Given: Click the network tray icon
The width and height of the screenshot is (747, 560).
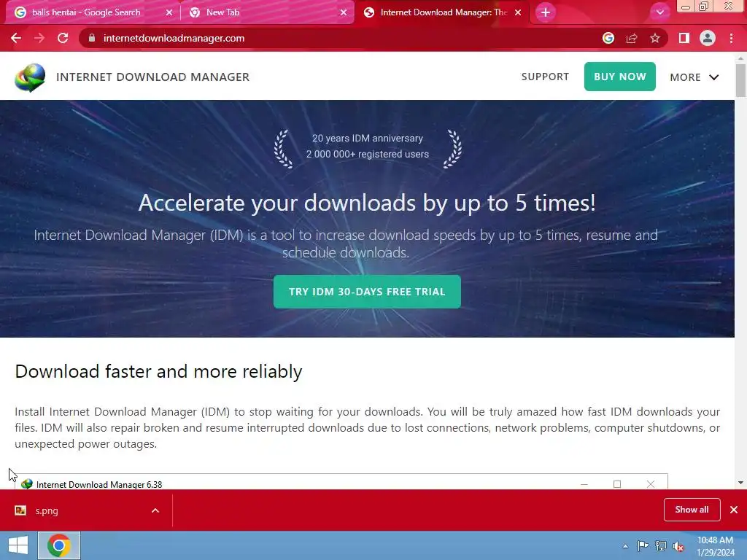Looking at the screenshot, I should pyautogui.click(x=661, y=546).
